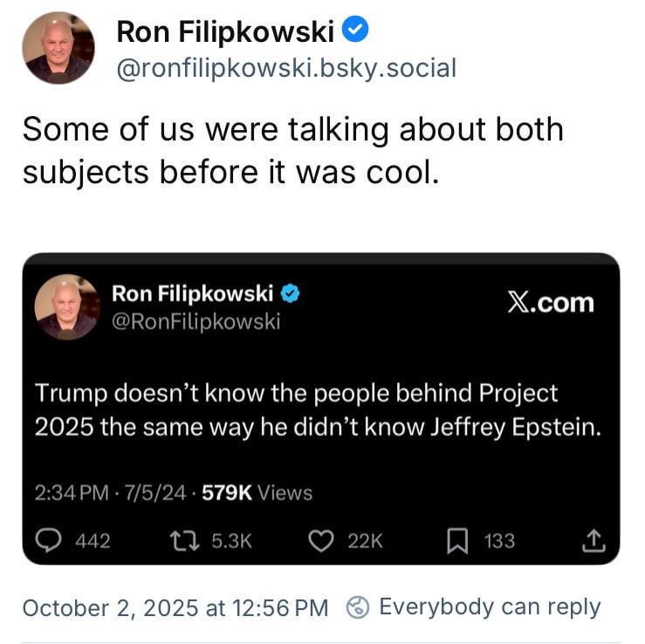Click the @RonFilipkowski handle in embedded tweet
The width and height of the screenshot is (645, 644).
196,321
